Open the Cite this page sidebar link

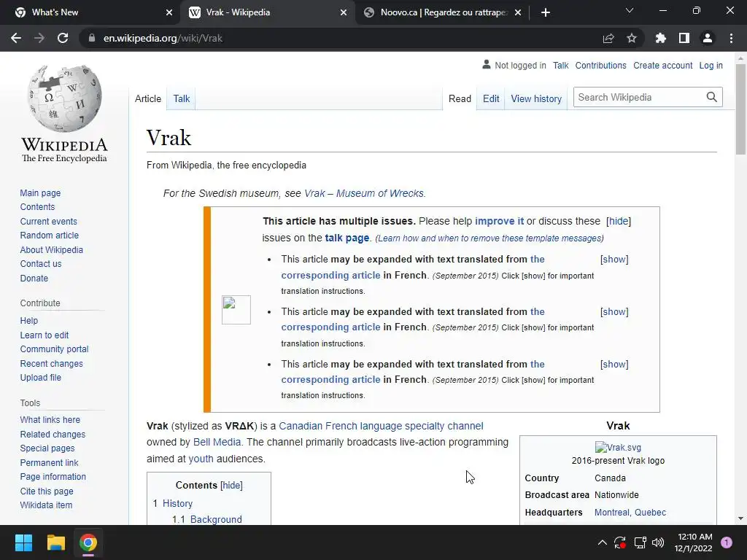[x=47, y=491]
